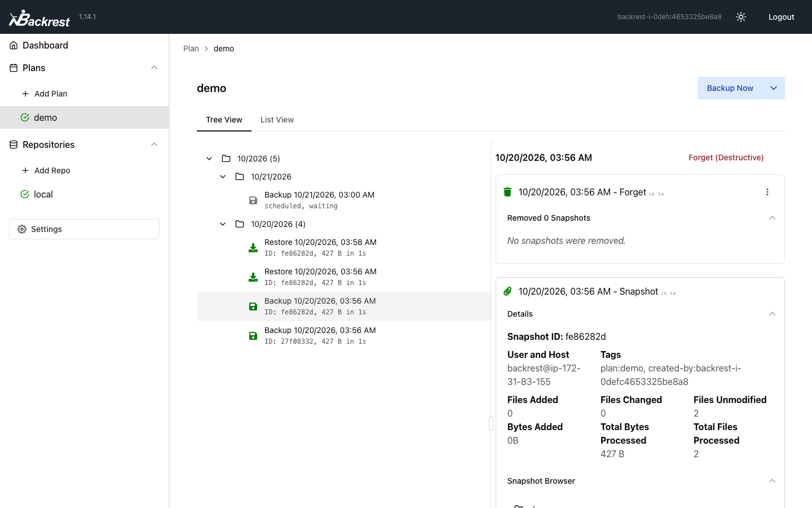The image size is (812, 508).
Task: Select Restore 10/20/2026, 03:56 AM entry
Action: point(344,277)
